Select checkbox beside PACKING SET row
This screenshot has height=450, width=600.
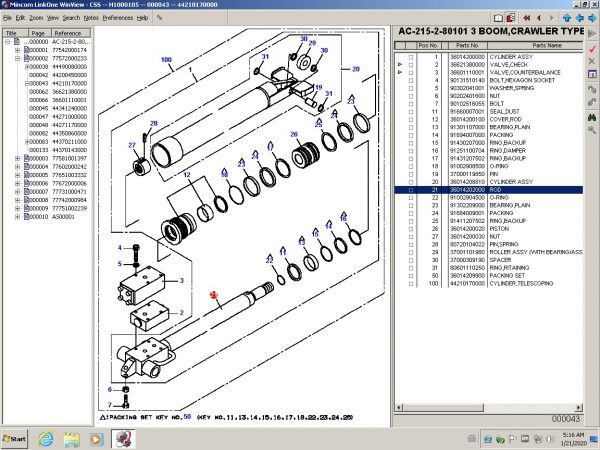411,276
